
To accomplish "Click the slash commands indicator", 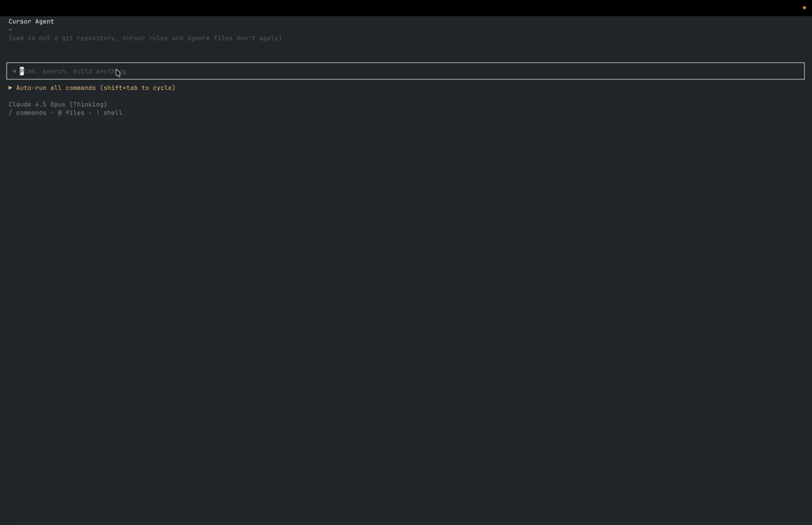I will [x=10, y=113].
